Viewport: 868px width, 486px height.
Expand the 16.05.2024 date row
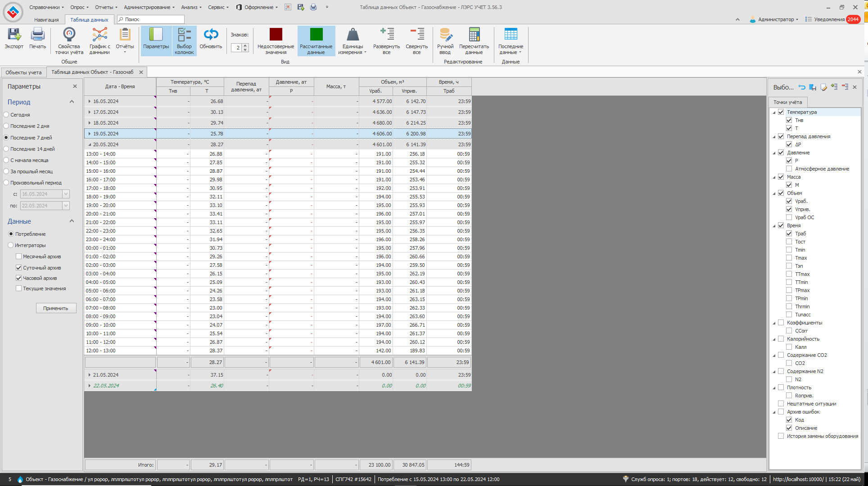point(90,101)
